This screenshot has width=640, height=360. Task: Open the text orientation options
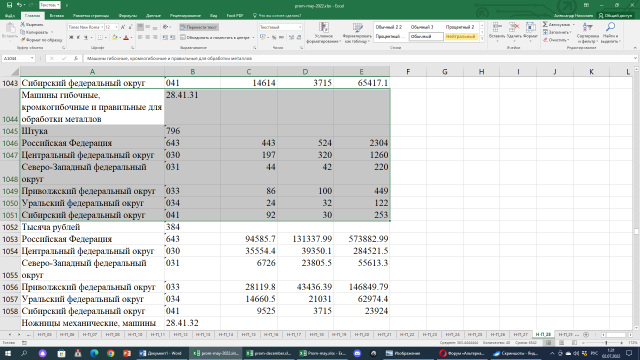click(166, 27)
